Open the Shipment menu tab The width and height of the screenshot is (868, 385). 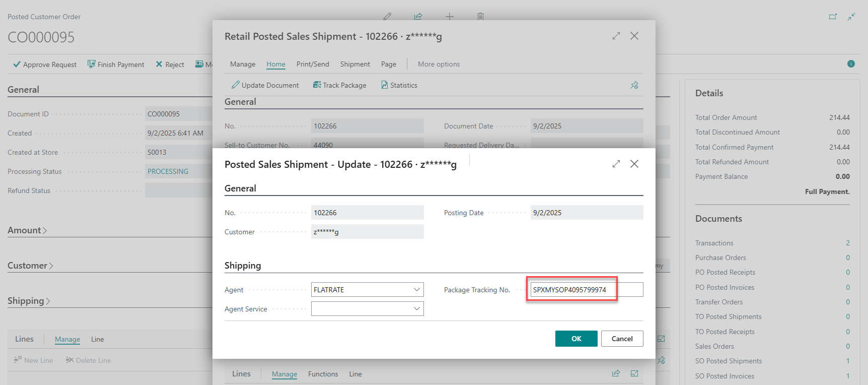click(x=355, y=64)
